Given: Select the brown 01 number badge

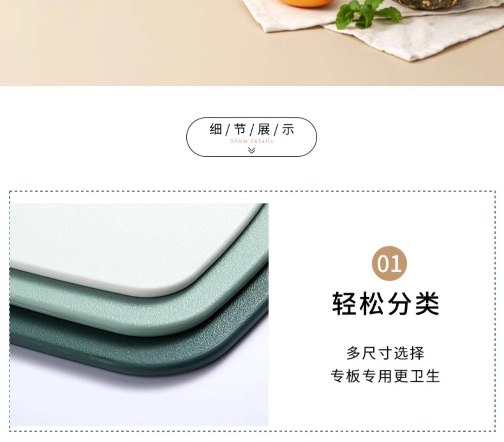Looking at the screenshot, I should pos(389,263).
